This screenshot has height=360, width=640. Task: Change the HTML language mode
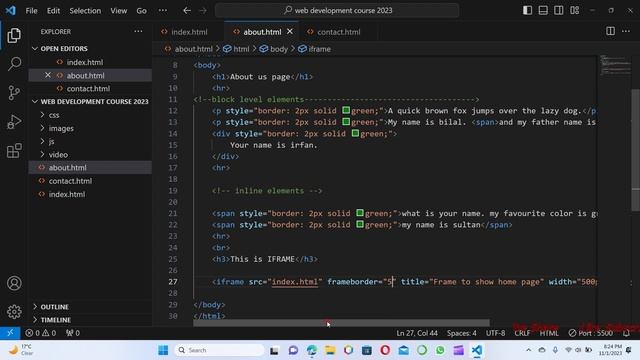(x=549, y=333)
